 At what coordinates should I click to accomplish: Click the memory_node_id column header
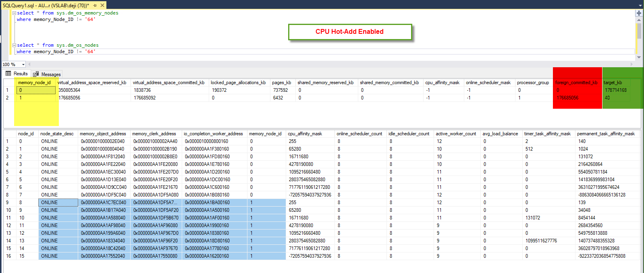(34, 83)
